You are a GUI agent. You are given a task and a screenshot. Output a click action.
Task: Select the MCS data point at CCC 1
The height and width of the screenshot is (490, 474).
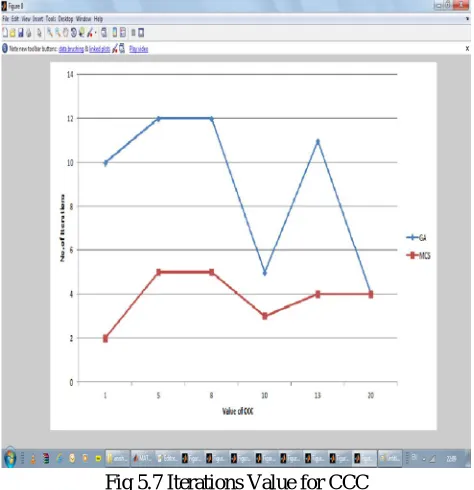point(105,339)
